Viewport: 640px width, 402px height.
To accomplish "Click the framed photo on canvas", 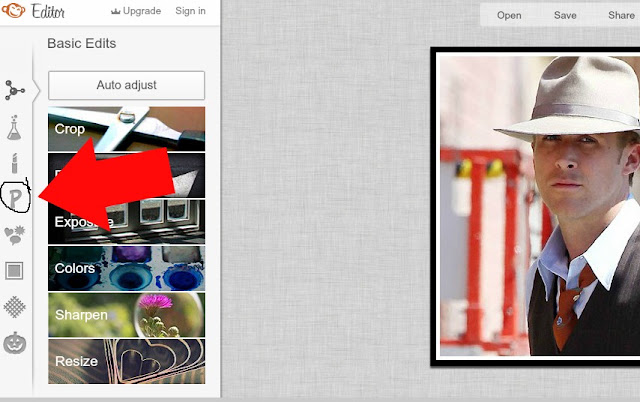I will click(536, 206).
